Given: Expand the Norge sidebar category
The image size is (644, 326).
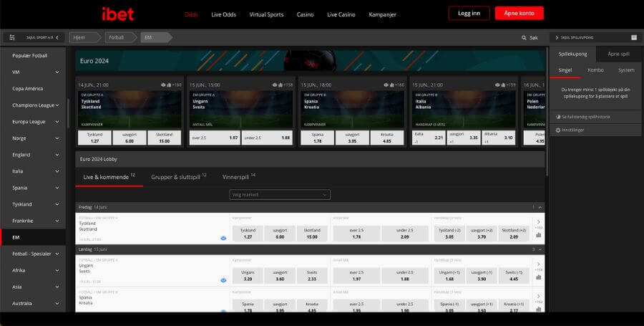Looking at the screenshot, I should click(57, 138).
